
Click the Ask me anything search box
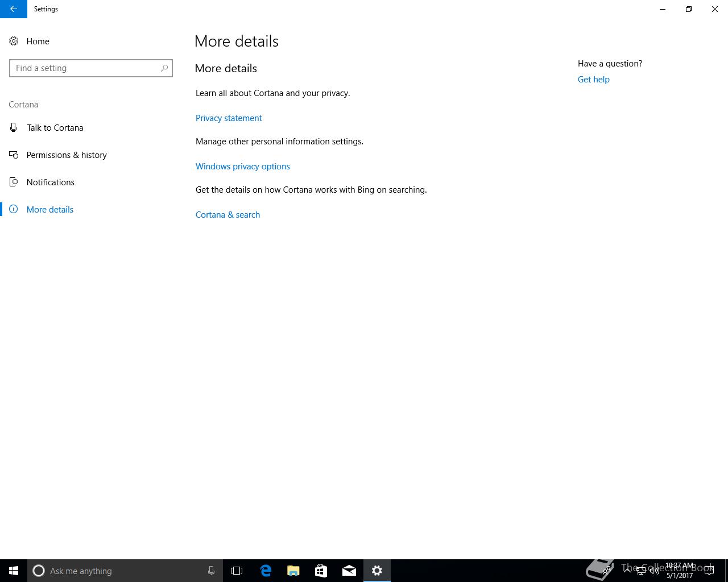(125, 571)
